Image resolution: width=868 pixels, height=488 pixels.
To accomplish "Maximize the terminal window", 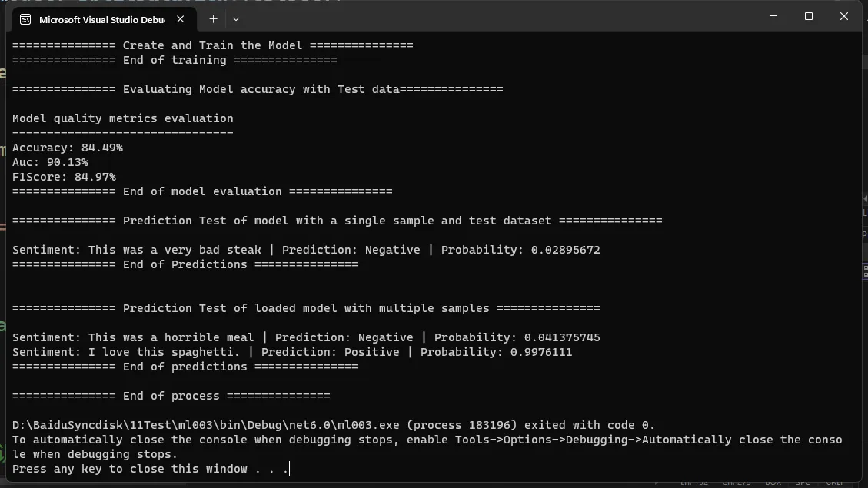I will (809, 16).
